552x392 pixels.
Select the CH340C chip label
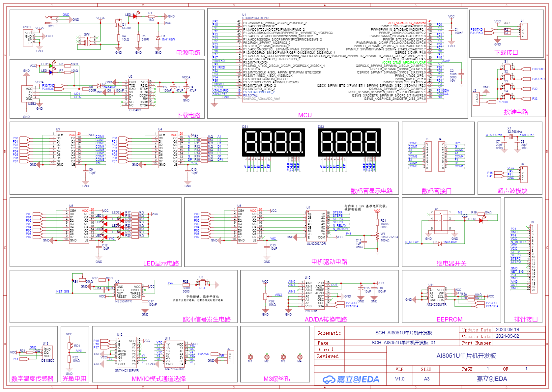(x=135, y=110)
